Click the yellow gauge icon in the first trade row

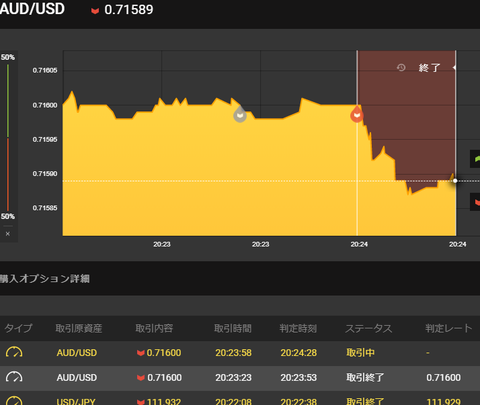(x=14, y=352)
